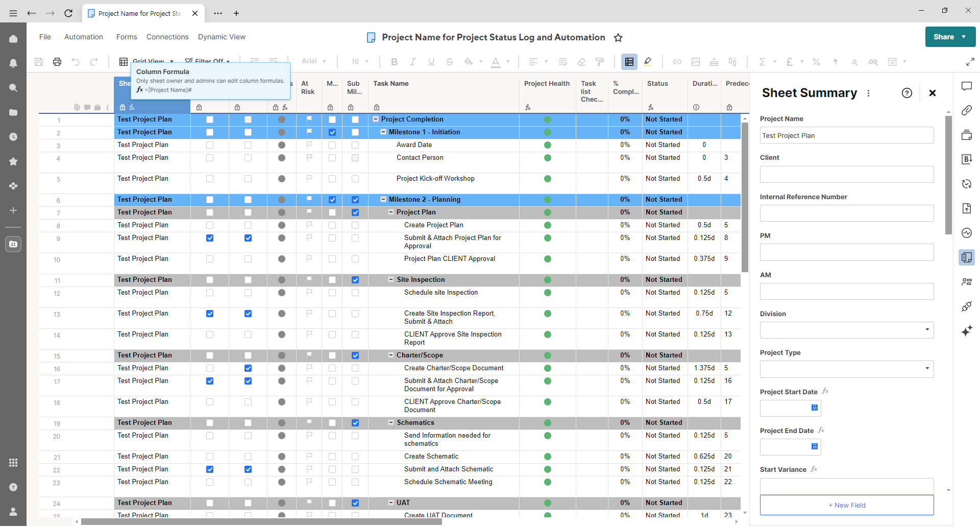Click the Print icon in toolbar

[57, 62]
